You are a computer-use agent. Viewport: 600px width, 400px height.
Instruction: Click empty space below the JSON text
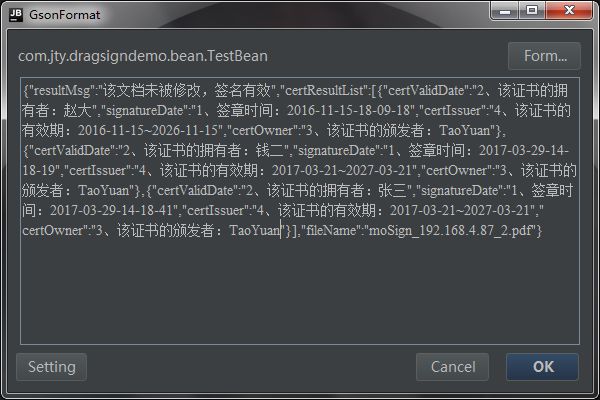point(300,293)
